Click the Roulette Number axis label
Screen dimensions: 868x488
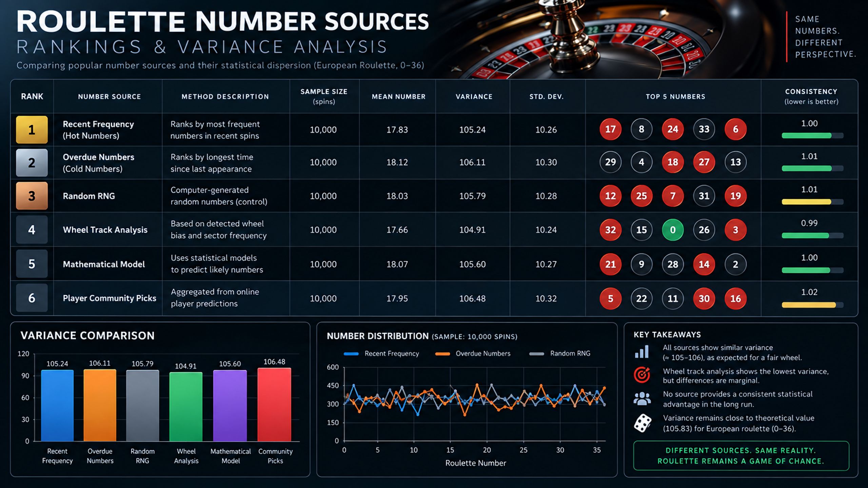coord(475,463)
